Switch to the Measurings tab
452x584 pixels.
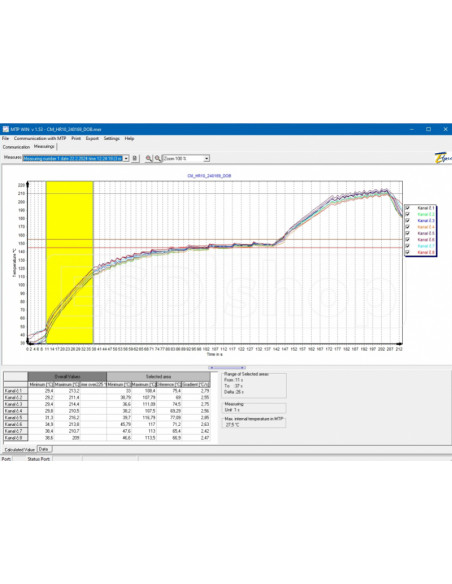point(44,146)
